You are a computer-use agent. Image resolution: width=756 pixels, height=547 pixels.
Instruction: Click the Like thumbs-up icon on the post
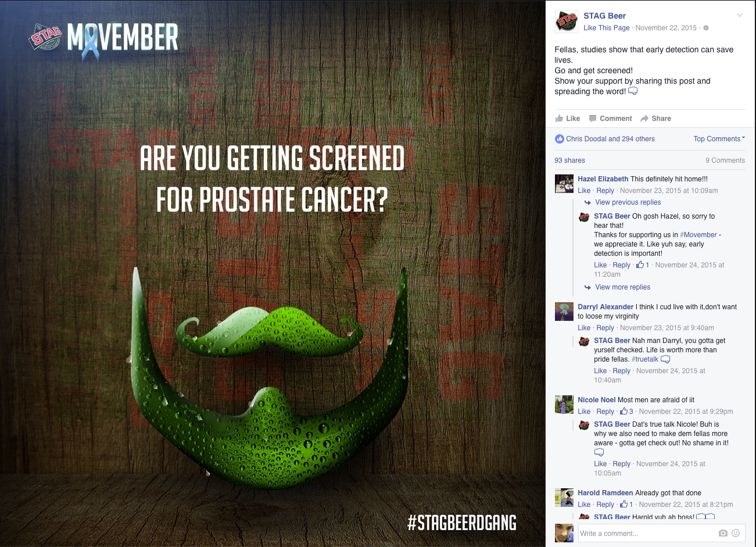click(559, 118)
